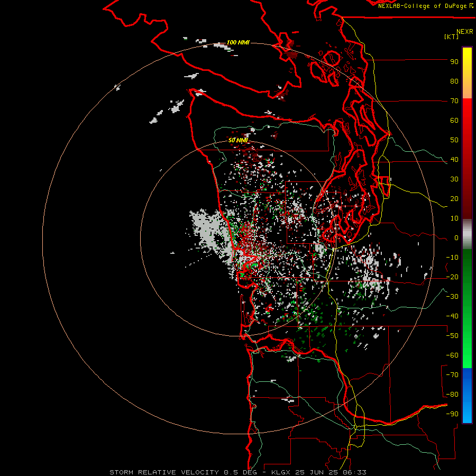Click the 0.5 DEG elevation text
Image resolution: width=476 pixels, height=476 pixels.
(240, 472)
